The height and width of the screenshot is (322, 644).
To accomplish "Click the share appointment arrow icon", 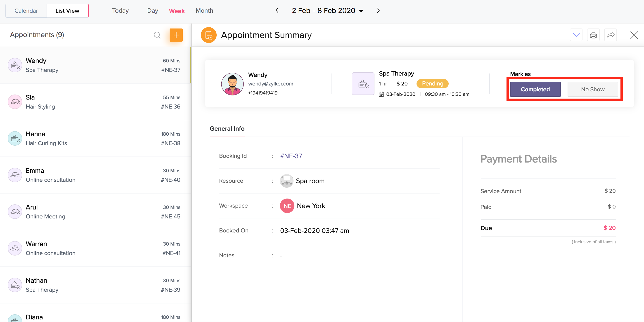I will pos(610,35).
